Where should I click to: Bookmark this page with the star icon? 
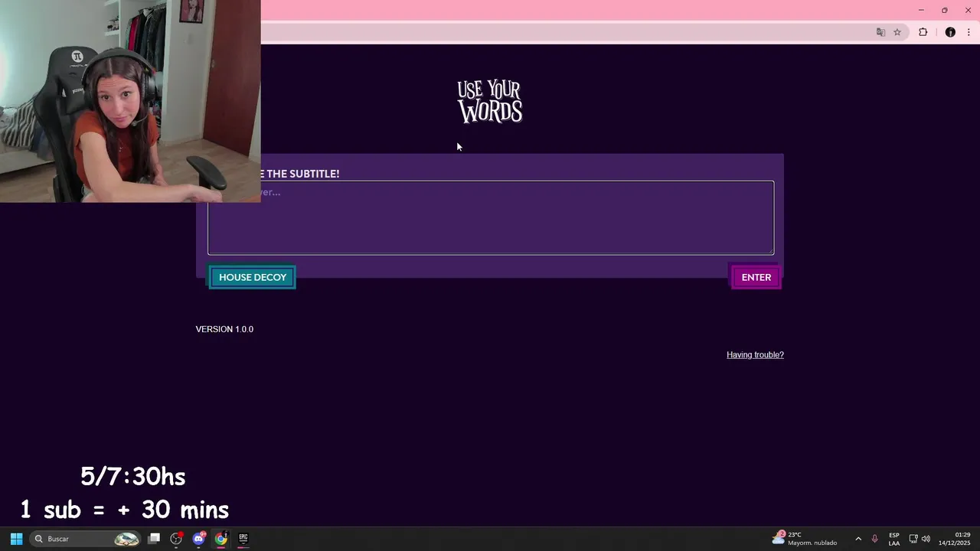point(897,32)
